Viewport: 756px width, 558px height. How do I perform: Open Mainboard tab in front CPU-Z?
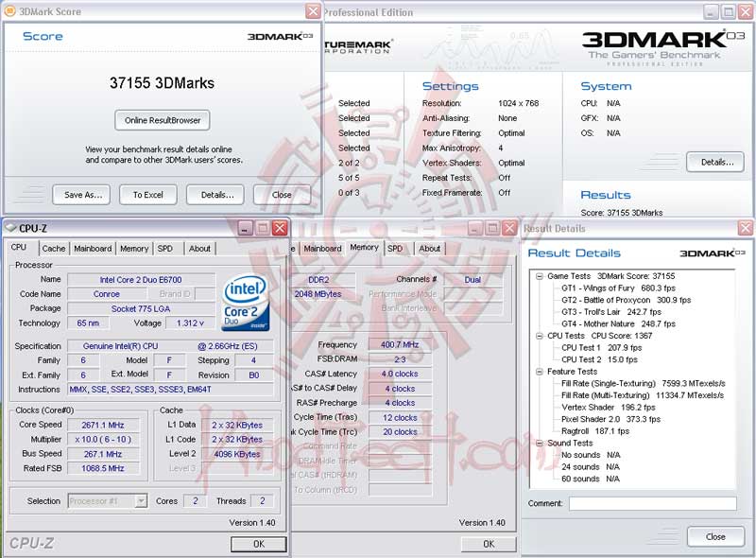pyautogui.click(x=93, y=248)
